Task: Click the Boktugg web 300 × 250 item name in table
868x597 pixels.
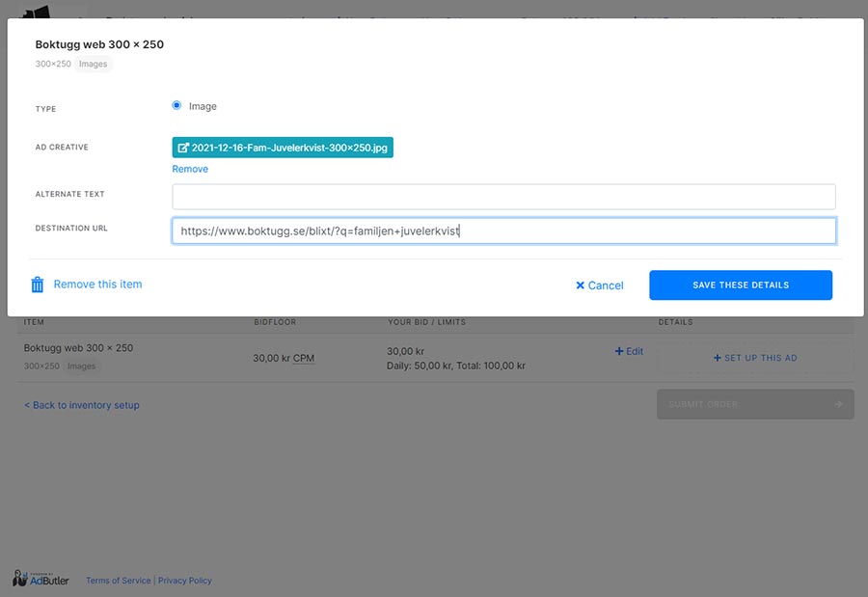Action: pos(79,348)
